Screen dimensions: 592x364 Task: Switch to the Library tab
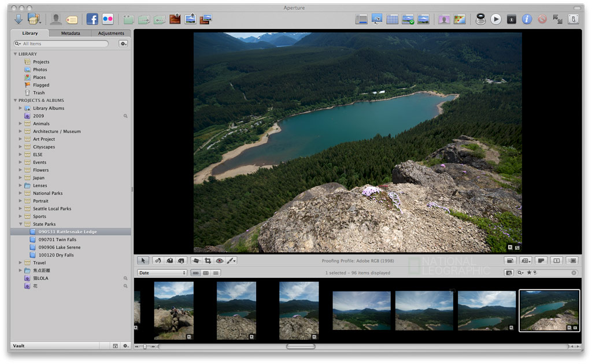pos(30,33)
